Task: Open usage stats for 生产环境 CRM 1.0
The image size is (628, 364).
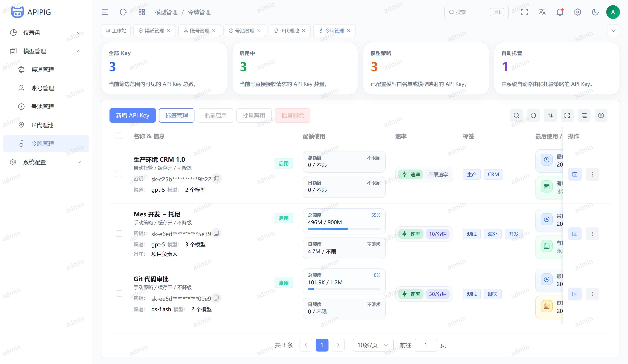Action: point(575,174)
